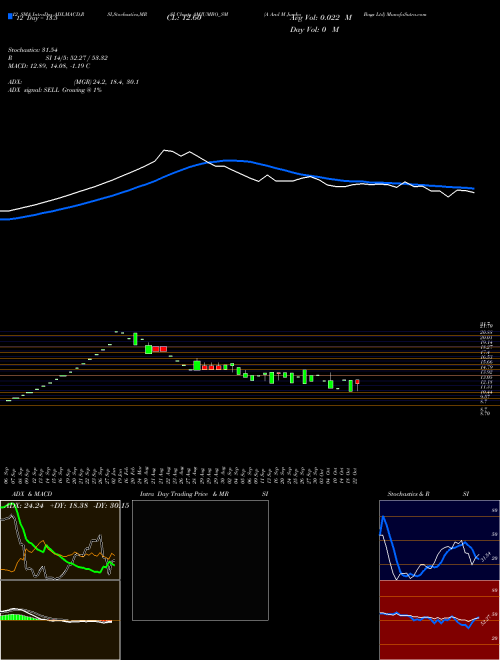The image size is (500, 660).
Task: Click the red RSI chart panel
Action: tap(439, 620)
